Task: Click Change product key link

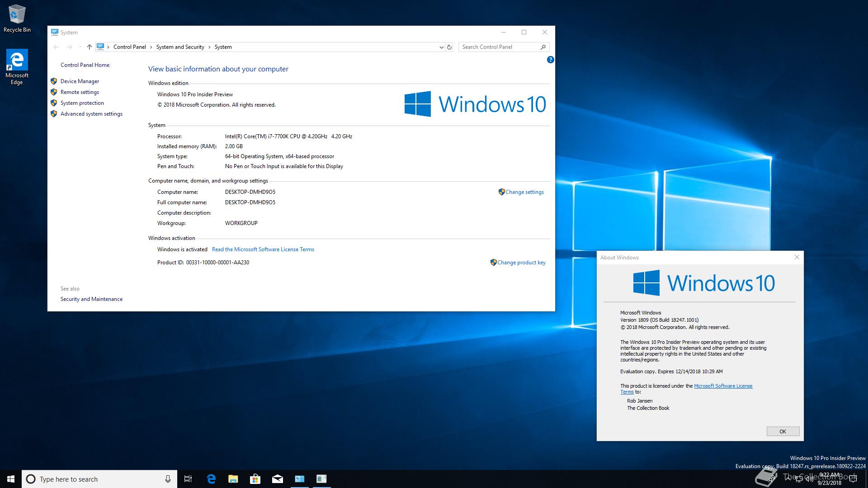Action: (x=521, y=263)
